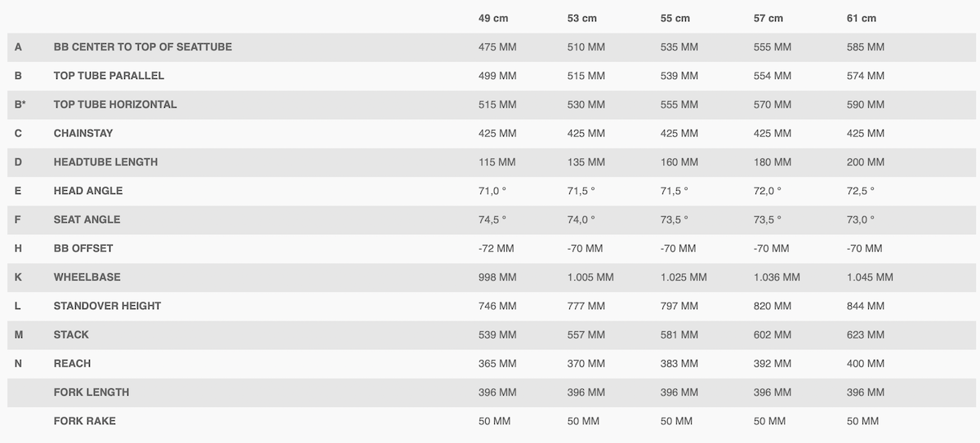Select the REACH row label
980x443 pixels.
[73, 363]
